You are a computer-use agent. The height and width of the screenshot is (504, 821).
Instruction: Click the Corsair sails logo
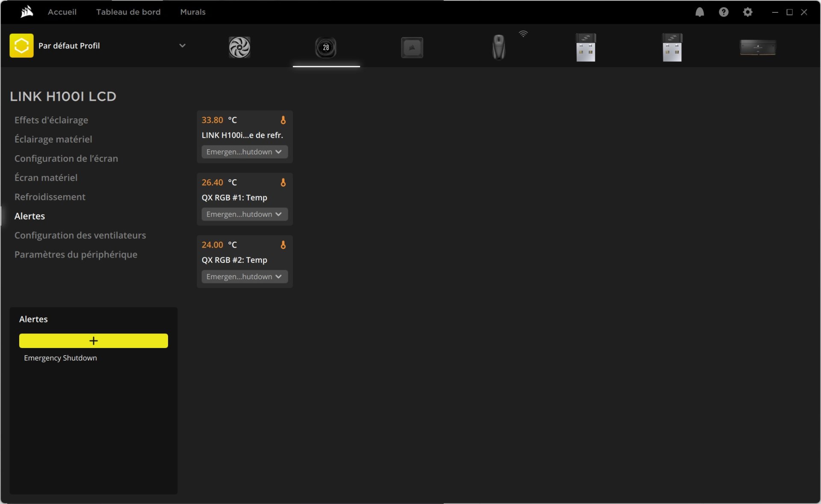(x=27, y=12)
